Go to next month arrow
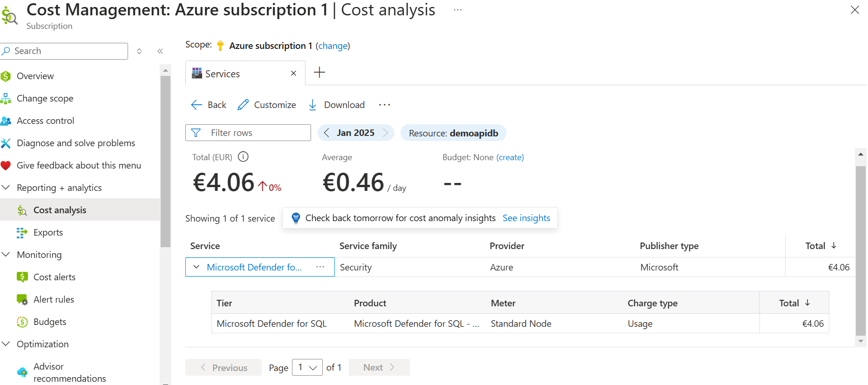 386,133
